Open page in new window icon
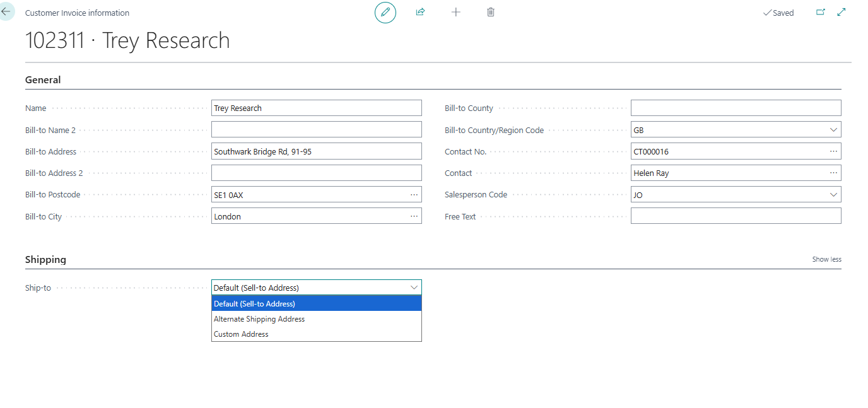The height and width of the screenshot is (408, 868). (821, 12)
